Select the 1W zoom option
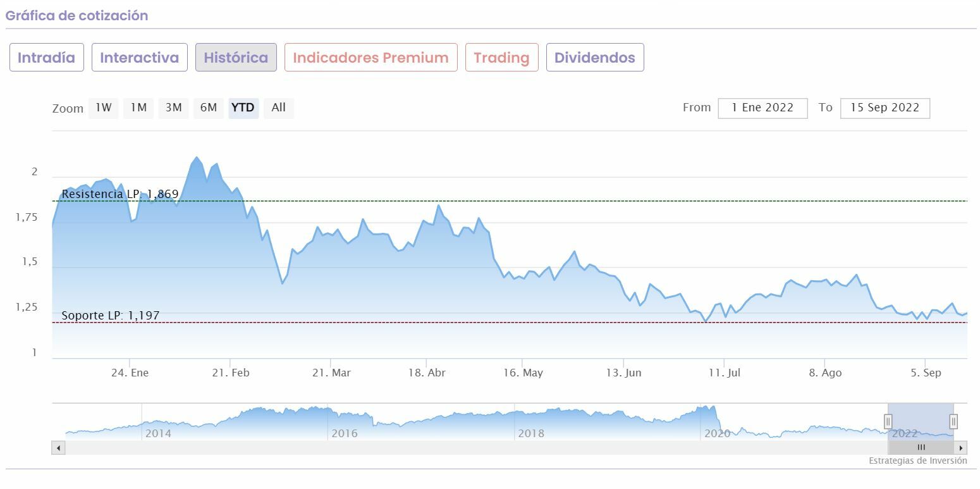Viewport: 980px width, 489px height. tap(103, 108)
